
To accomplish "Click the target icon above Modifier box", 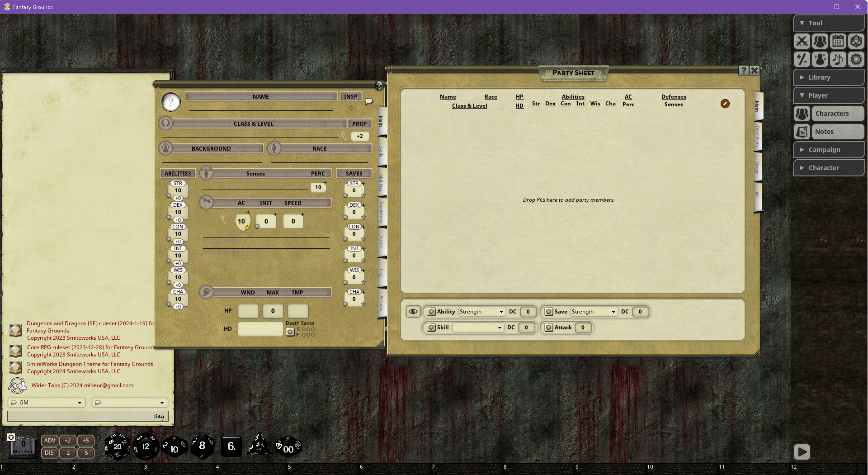I will coord(11,437).
